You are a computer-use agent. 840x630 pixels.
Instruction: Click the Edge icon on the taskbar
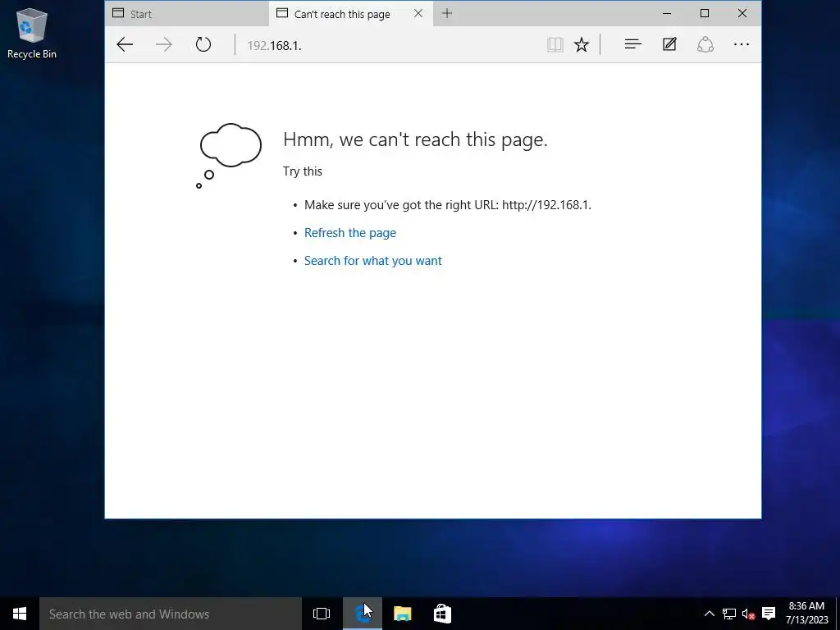point(363,614)
